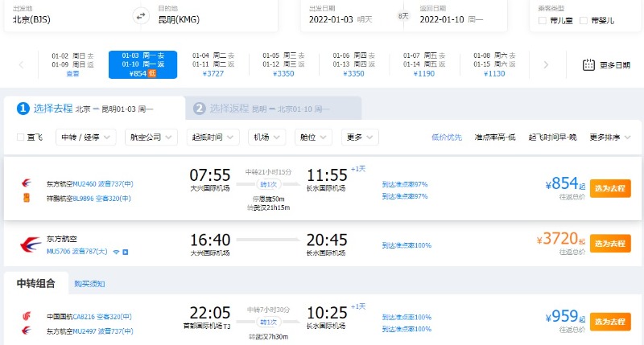Sort by 起飞时间早-晚
Image resolution: width=644 pixels, height=345 pixels.
[x=552, y=138]
